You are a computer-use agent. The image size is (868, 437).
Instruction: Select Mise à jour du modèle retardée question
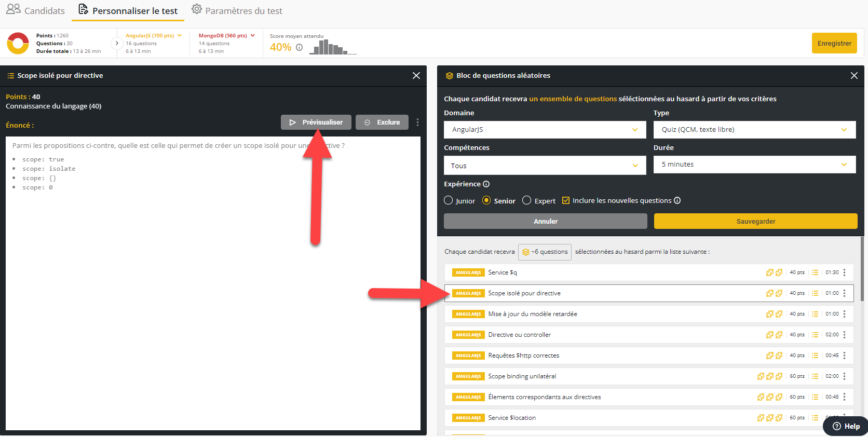532,314
